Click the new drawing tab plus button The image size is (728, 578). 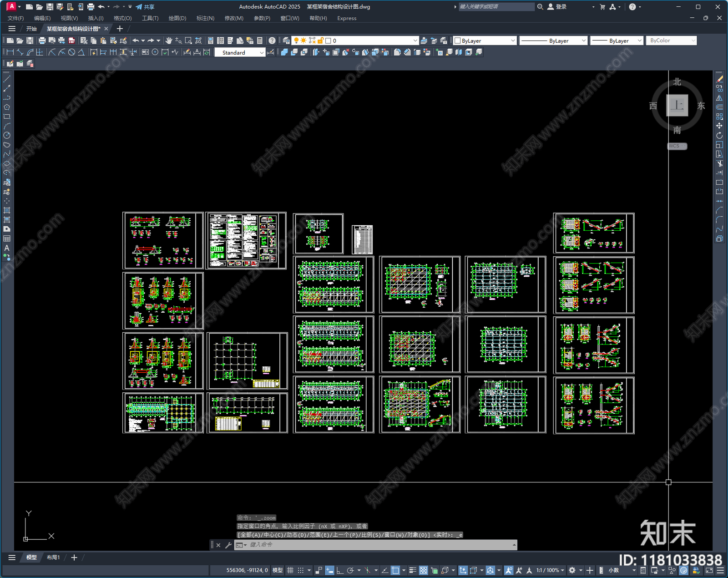pyautogui.click(x=120, y=29)
